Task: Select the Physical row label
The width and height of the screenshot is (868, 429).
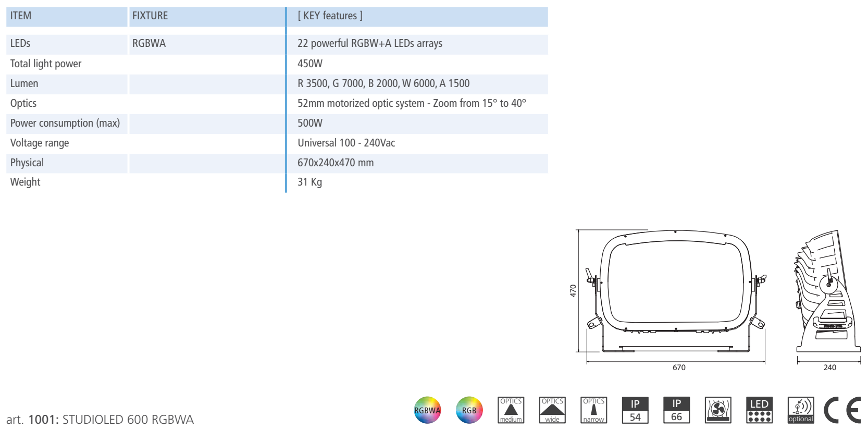Action: coord(27,163)
